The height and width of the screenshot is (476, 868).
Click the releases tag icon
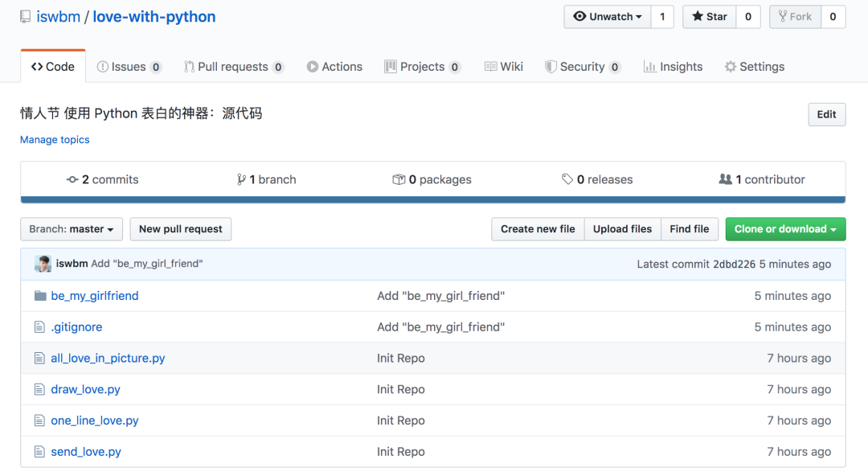tap(567, 179)
